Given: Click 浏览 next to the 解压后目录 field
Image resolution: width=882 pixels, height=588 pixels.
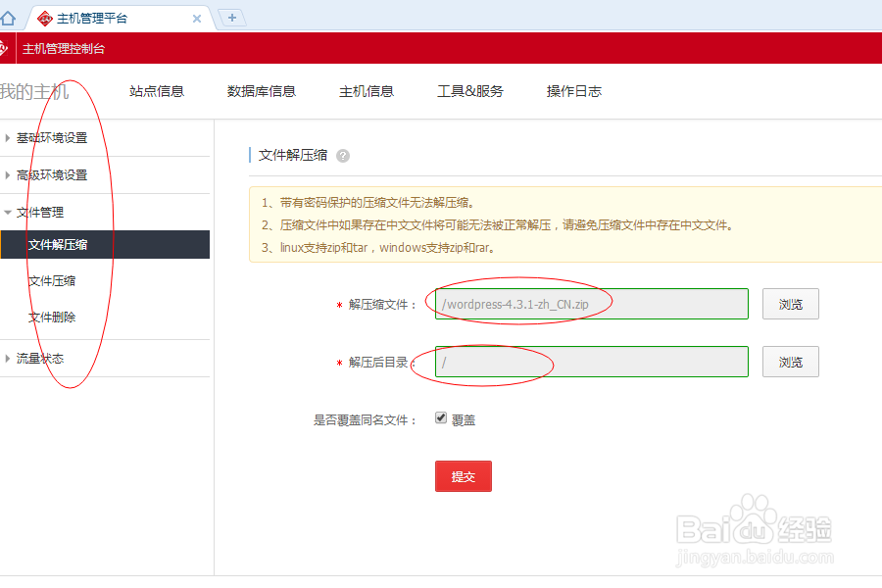Looking at the screenshot, I should [790, 362].
